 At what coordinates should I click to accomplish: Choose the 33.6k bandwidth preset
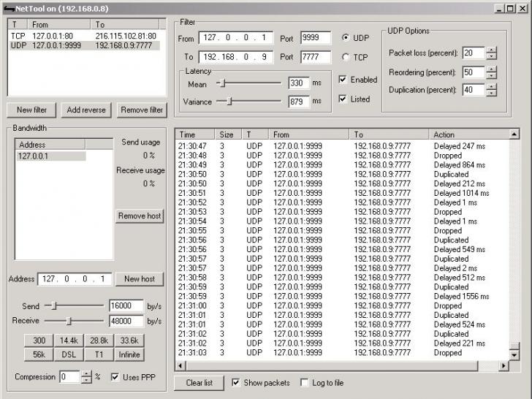[x=129, y=341]
